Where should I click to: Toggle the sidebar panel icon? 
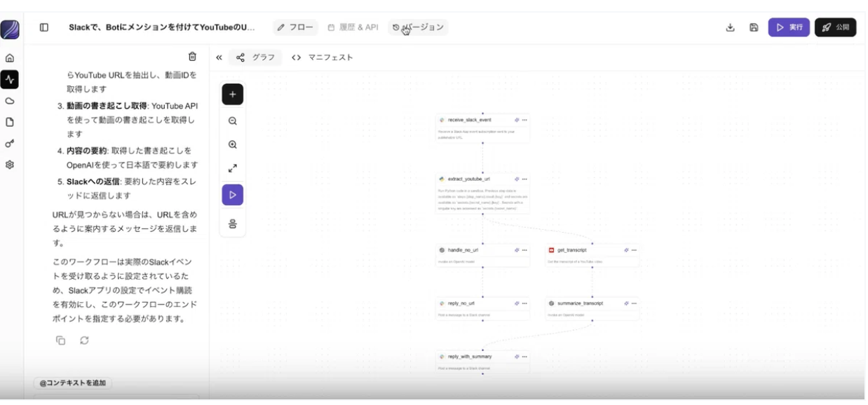(44, 27)
